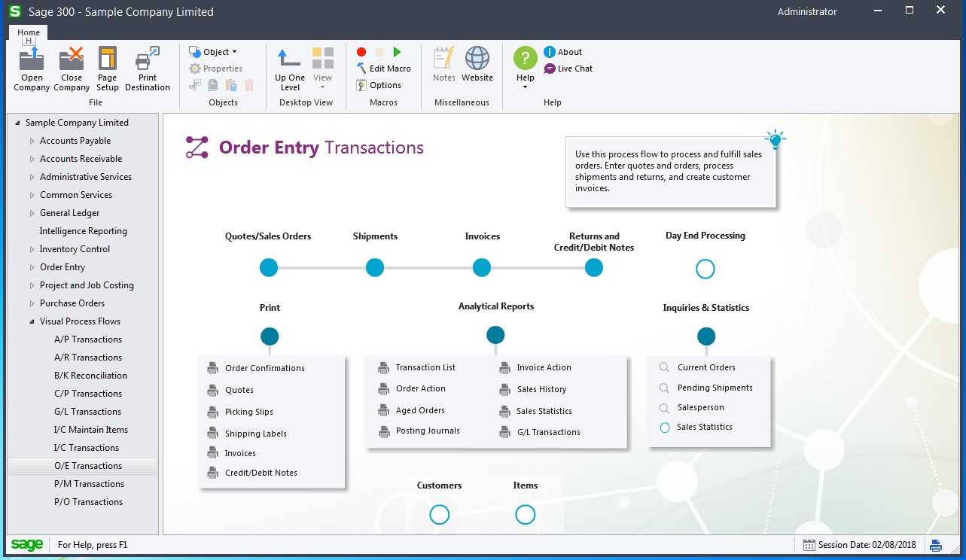
Task: Click the Up One Level icon
Action: [290, 59]
